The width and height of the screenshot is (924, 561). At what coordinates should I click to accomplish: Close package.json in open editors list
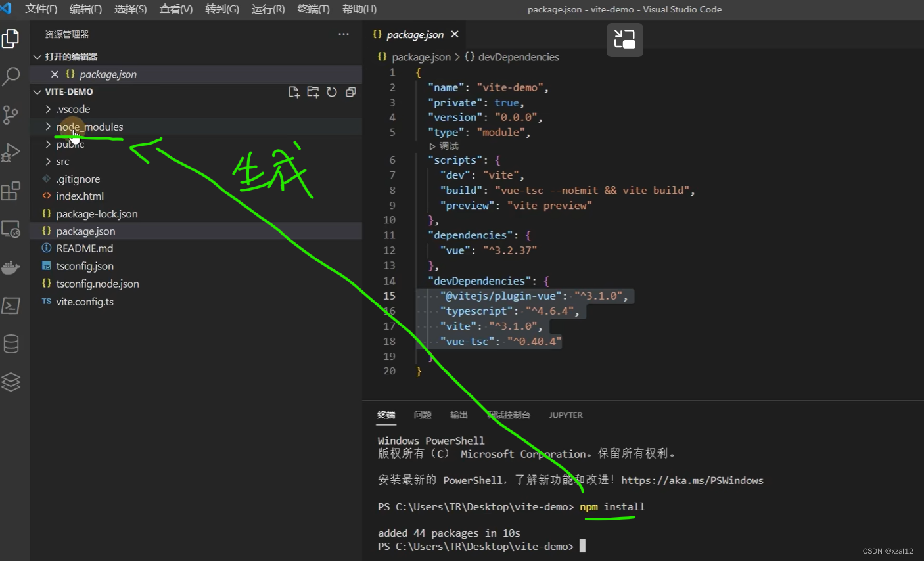55,74
